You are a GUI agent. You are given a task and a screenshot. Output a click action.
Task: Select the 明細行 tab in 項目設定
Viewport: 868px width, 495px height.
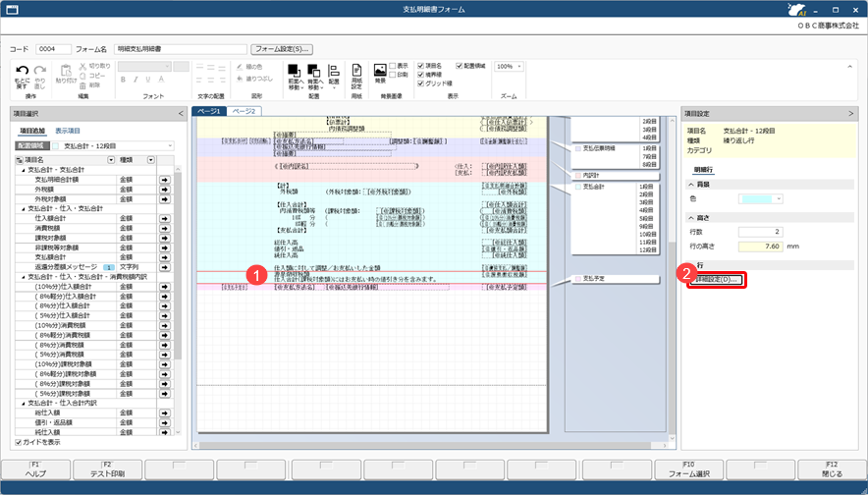[704, 170]
